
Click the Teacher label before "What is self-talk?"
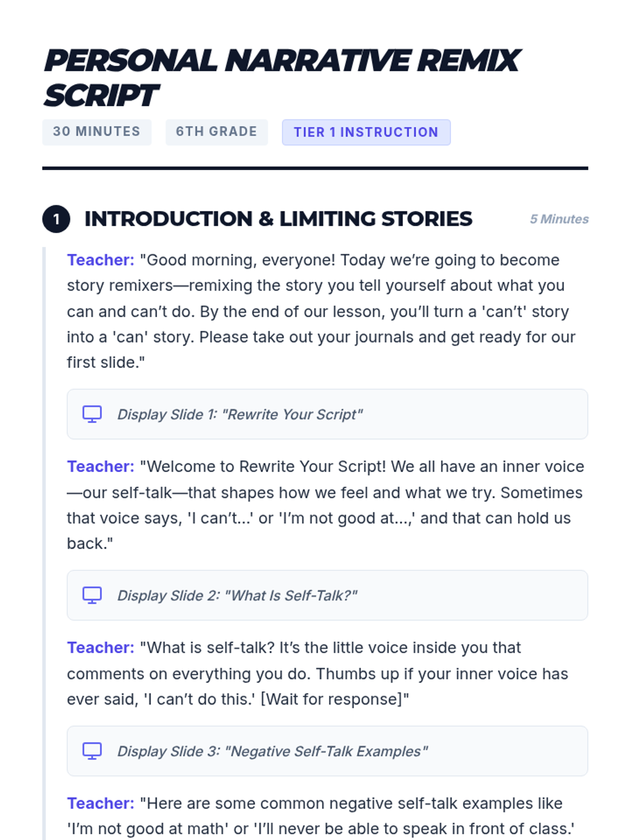click(x=101, y=648)
